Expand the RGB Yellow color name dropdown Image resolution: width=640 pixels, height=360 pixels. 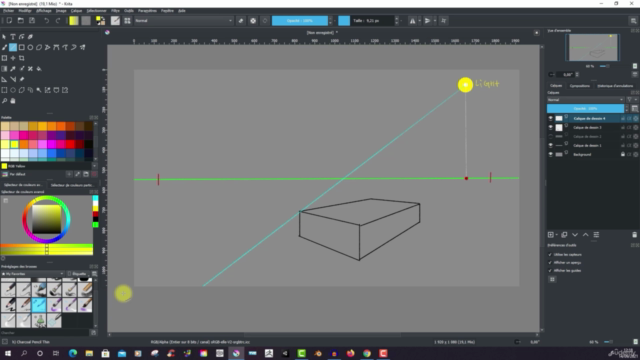point(94,166)
